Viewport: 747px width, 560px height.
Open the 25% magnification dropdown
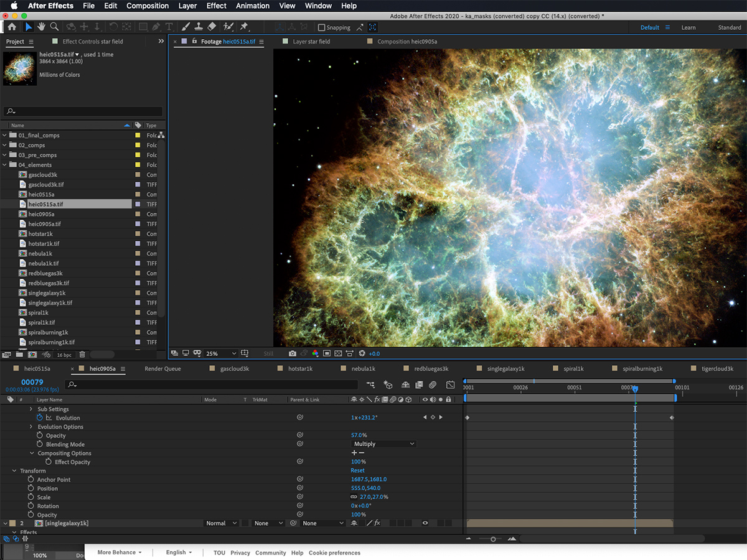(x=221, y=353)
